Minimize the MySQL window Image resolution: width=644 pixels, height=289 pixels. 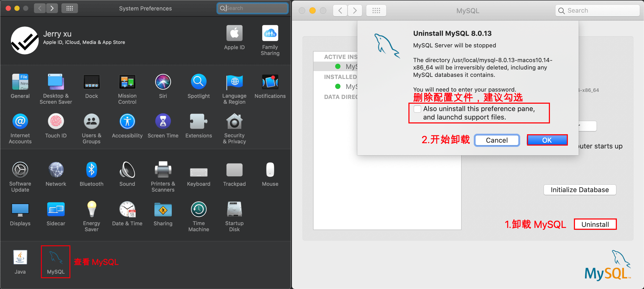click(x=313, y=11)
